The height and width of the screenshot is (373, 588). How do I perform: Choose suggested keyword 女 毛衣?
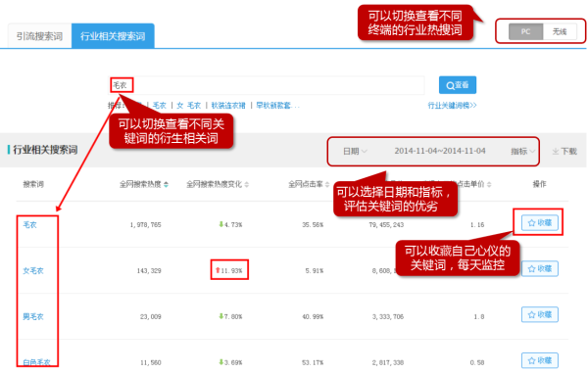[188, 106]
